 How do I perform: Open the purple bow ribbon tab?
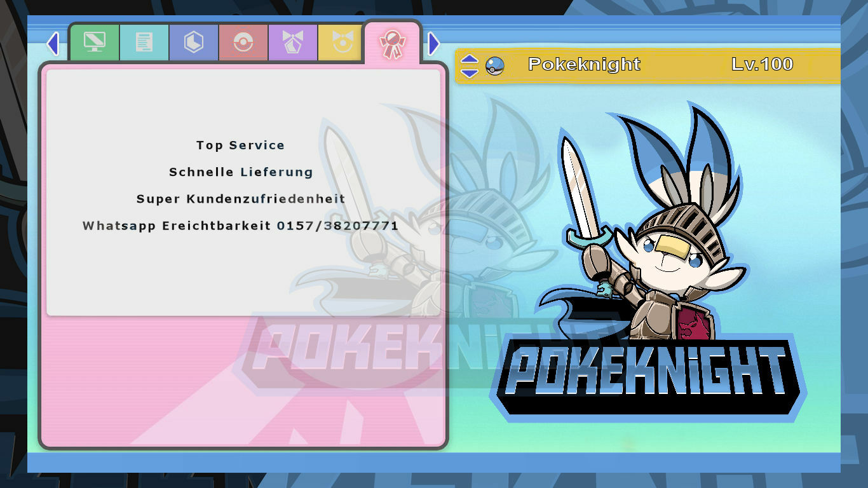pyautogui.click(x=293, y=43)
